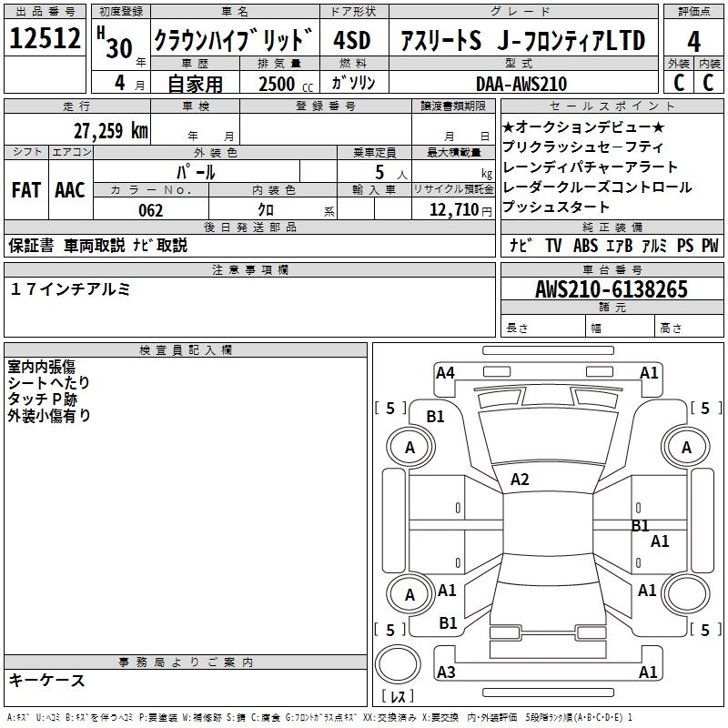Screen dimensions: 728x728
Task: Select the A2 damage mark on the roof
Action: pyautogui.click(x=520, y=480)
